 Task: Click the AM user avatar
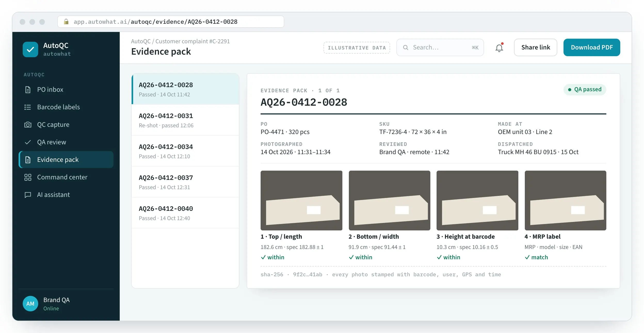pyautogui.click(x=30, y=304)
